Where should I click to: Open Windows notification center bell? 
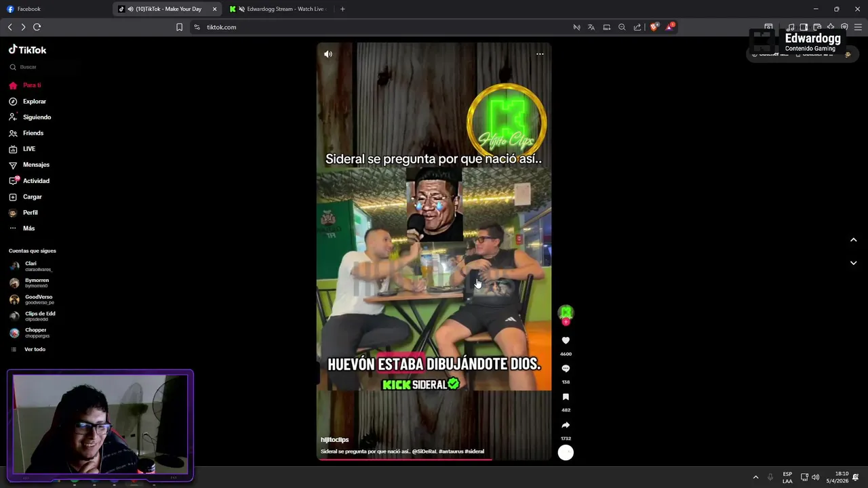coord(856,477)
